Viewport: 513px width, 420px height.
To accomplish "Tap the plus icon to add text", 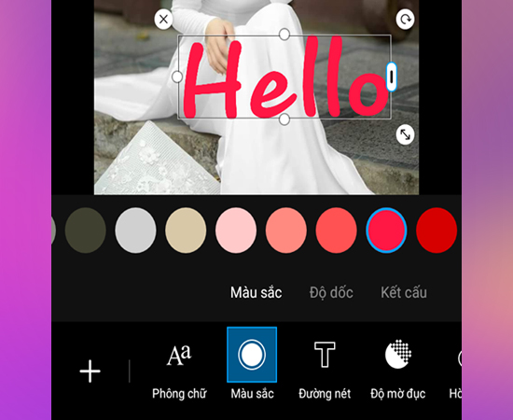I will [90, 371].
